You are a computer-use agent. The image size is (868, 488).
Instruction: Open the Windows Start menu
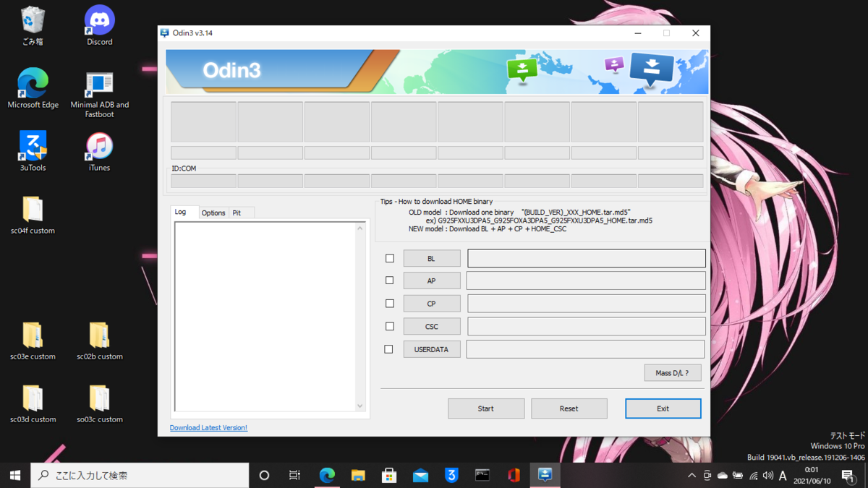[x=14, y=475]
